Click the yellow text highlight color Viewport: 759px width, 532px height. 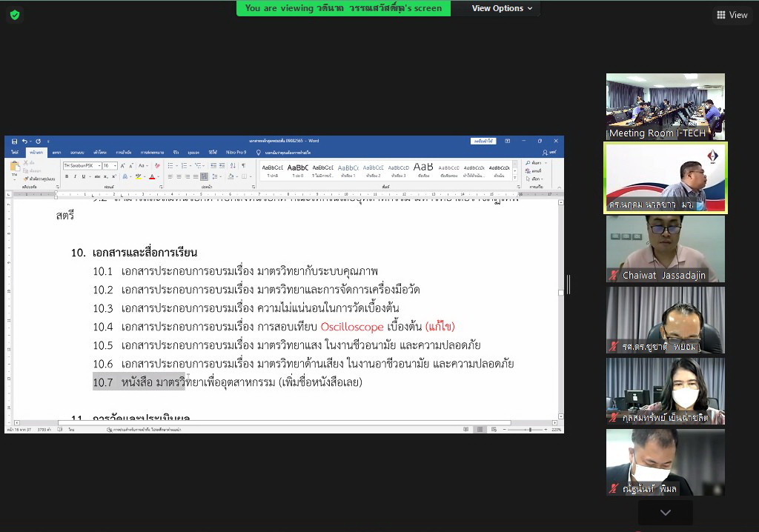click(138, 176)
